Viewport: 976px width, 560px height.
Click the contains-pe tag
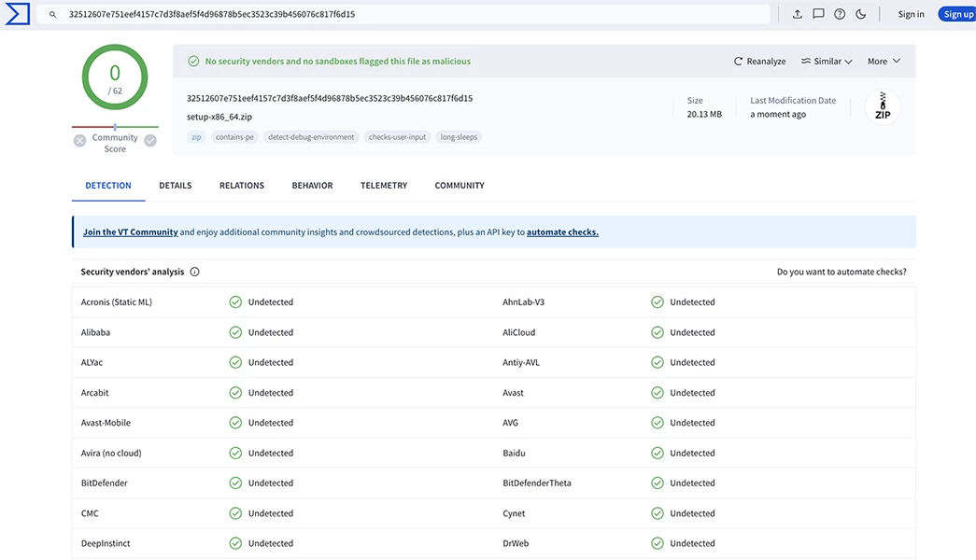coord(234,137)
